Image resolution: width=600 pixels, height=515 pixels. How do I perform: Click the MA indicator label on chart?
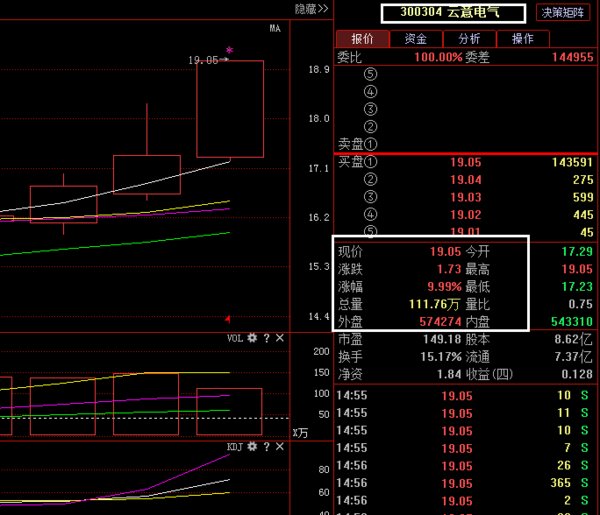tap(275, 28)
